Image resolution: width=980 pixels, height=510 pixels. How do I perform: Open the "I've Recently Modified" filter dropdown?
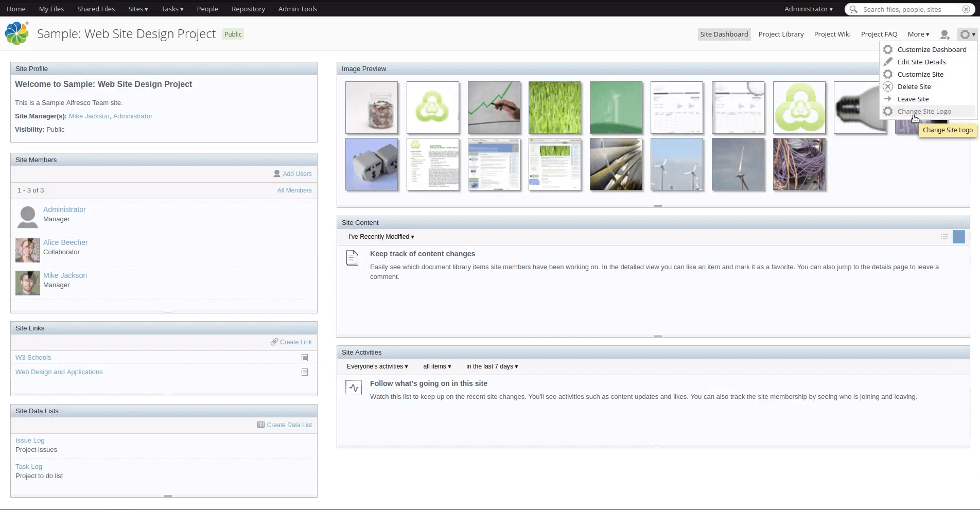pyautogui.click(x=381, y=236)
